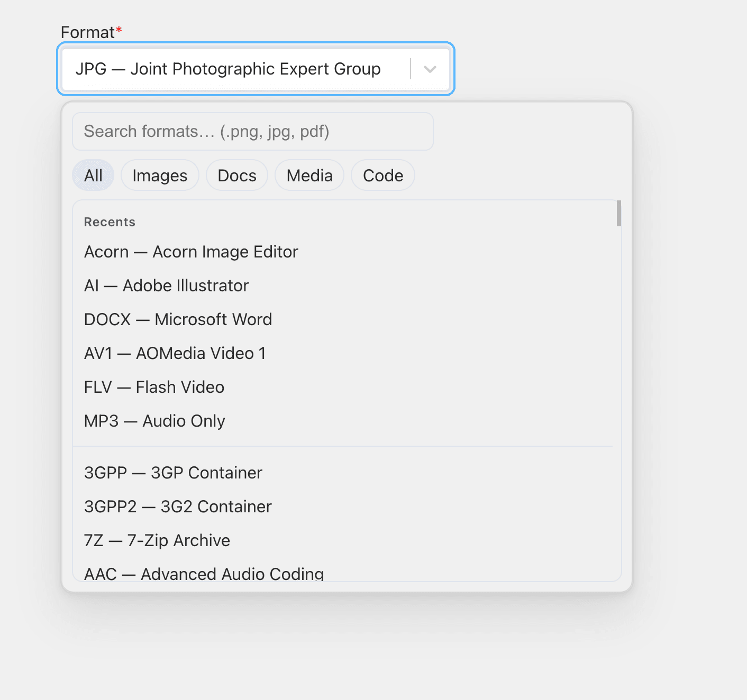This screenshot has width=747, height=700.
Task: Filter formats by Images
Action: (x=160, y=175)
